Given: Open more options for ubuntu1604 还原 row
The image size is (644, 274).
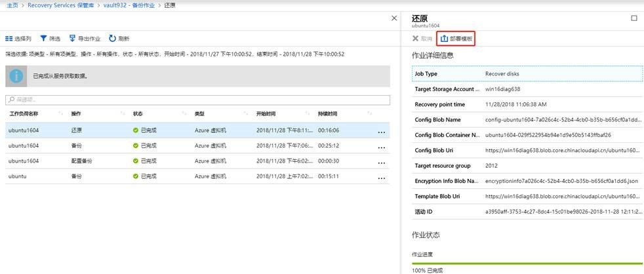Looking at the screenshot, I should pyautogui.click(x=381, y=131).
